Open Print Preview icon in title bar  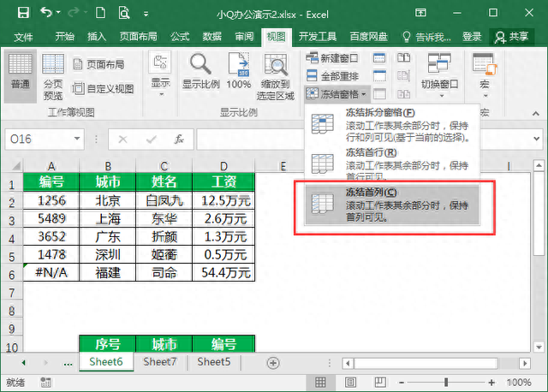tap(124, 14)
